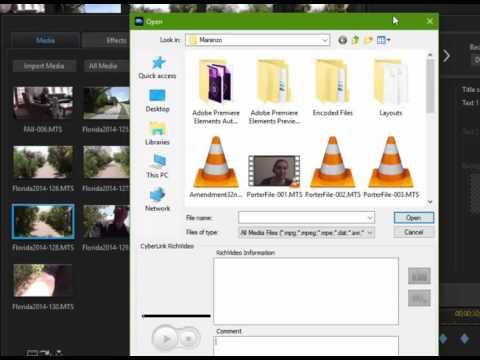Play preview in CyberLink RichVideo
This screenshot has height=360, width=480.
click(x=166, y=339)
